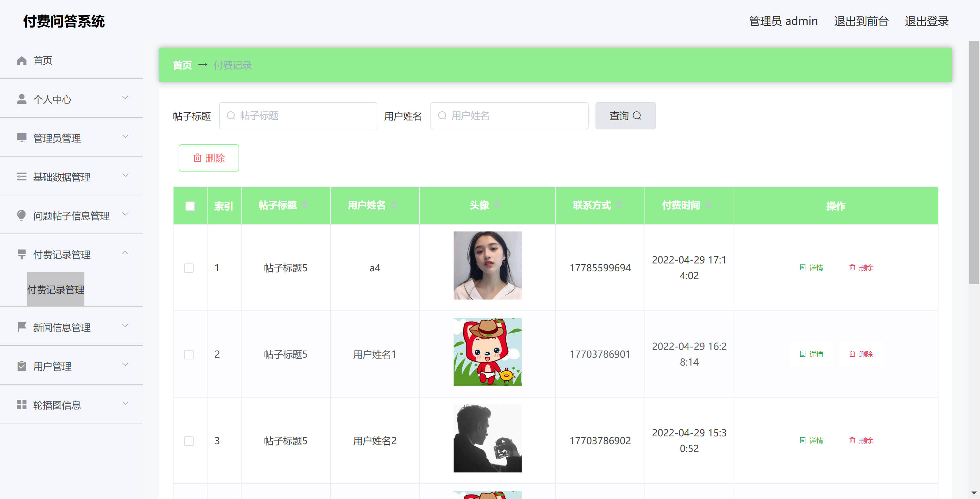Click the page vertical scrollbar thumb

tap(974, 162)
